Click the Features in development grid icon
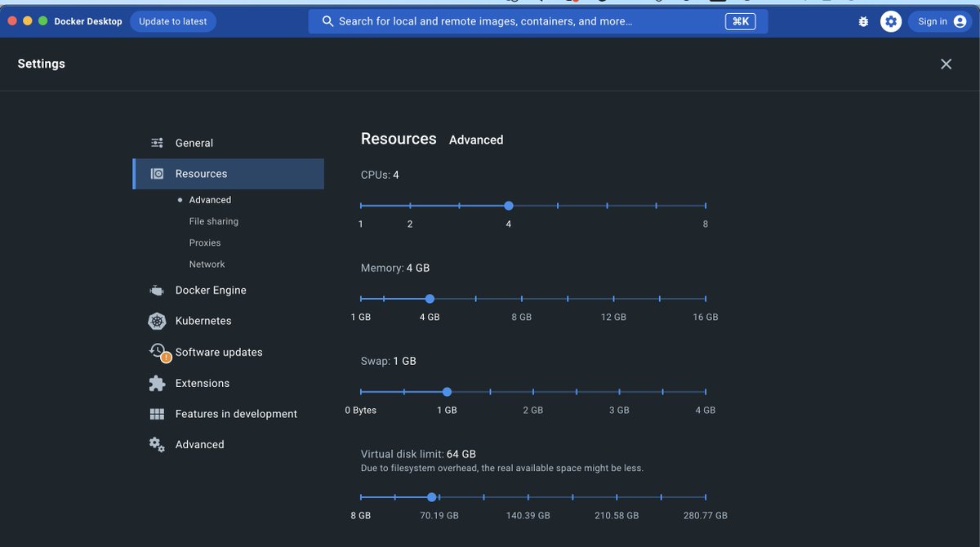The image size is (980, 547). pos(157,414)
